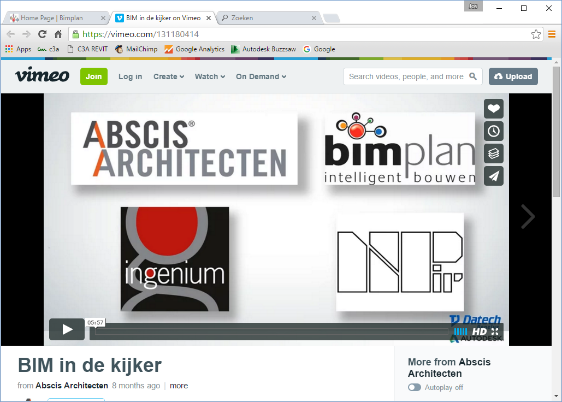Go forward with browser forward arrow
Viewport: 562px width, 402px height.
coord(26,34)
